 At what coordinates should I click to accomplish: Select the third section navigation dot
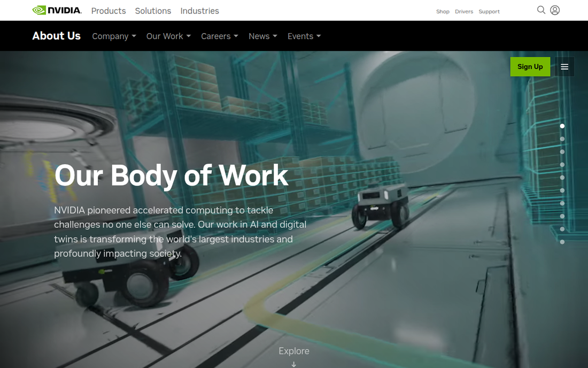562,152
